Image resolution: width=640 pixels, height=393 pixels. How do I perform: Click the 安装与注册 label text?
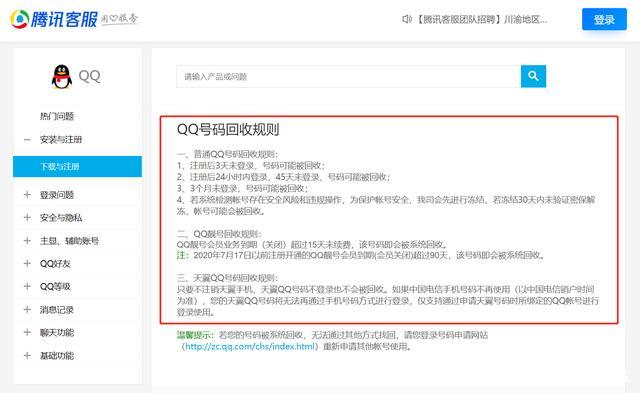point(61,140)
